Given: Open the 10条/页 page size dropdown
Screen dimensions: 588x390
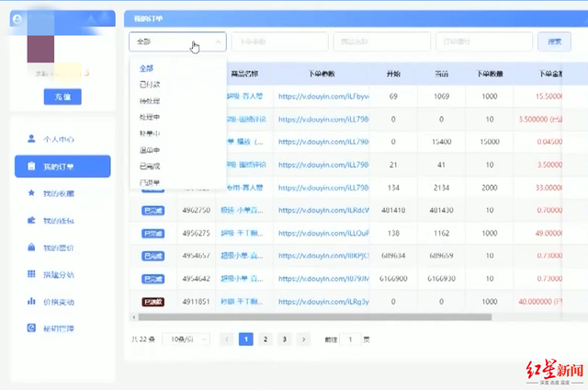Looking at the screenshot, I should [x=189, y=339].
